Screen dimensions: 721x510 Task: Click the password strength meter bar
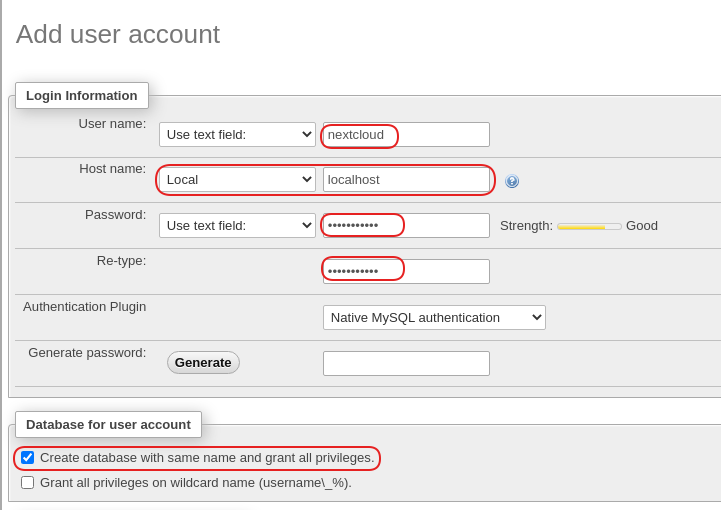589,227
